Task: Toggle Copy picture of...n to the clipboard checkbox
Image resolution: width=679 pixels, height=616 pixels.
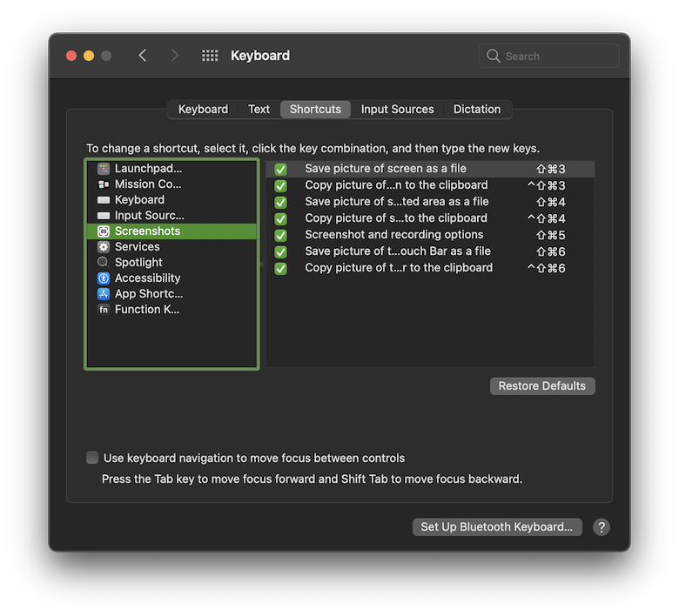Action: 280,185
